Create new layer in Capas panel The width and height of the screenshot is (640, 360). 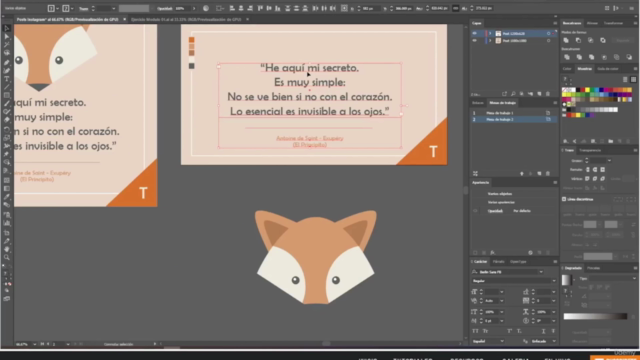tap(540, 94)
